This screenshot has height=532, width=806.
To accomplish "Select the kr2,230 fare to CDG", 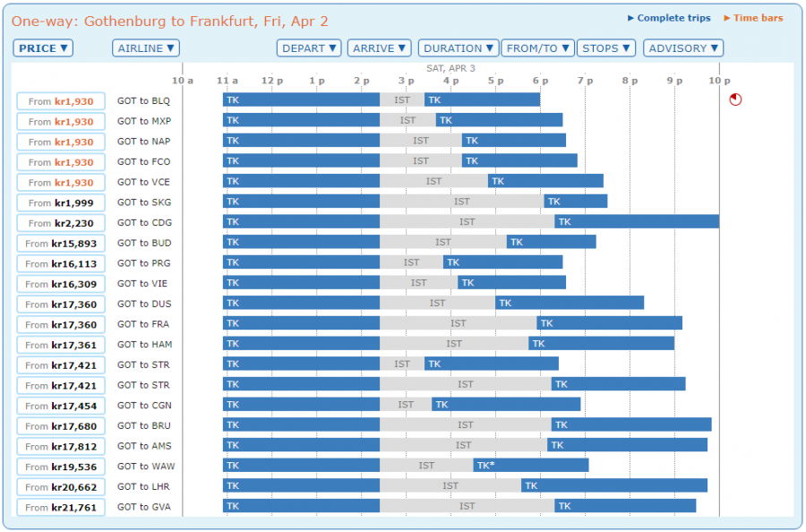I will (x=60, y=223).
